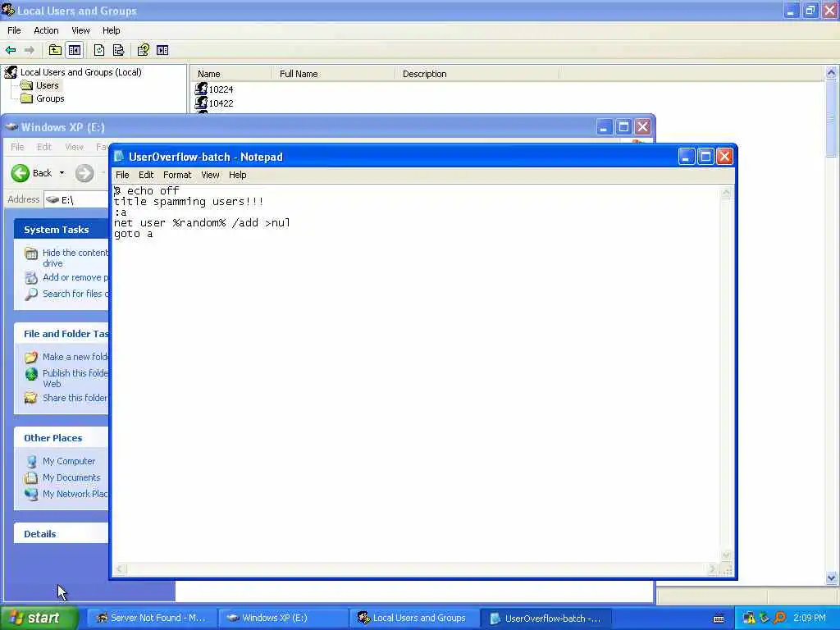Open the View menu in the Windows XP (E:) window
840x630 pixels.
(75, 147)
